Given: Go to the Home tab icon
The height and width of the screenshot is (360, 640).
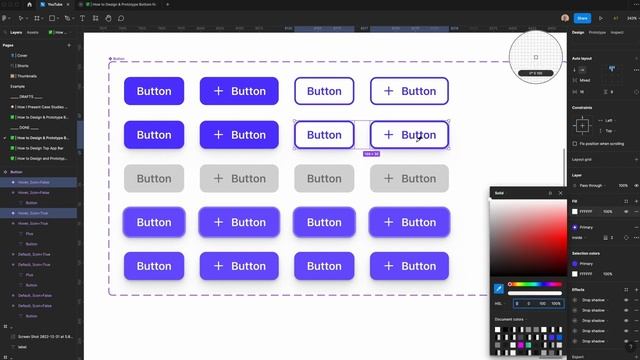Looking at the screenshot, I should click(29, 4).
